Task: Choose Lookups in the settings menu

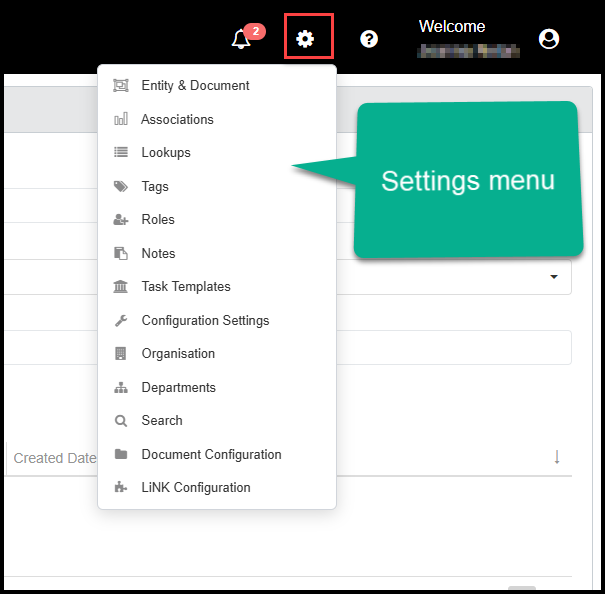Action: coord(166,153)
